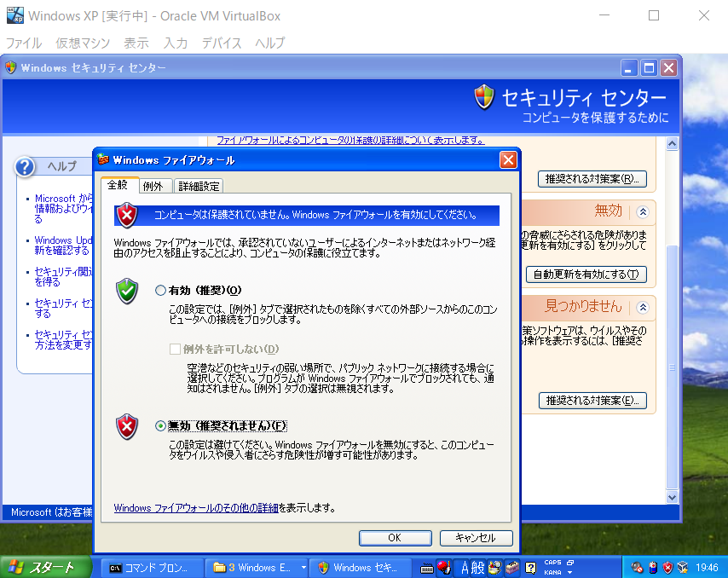Open the IME tools toolbox icon
The height and width of the screenshot is (578, 728).
(x=512, y=567)
